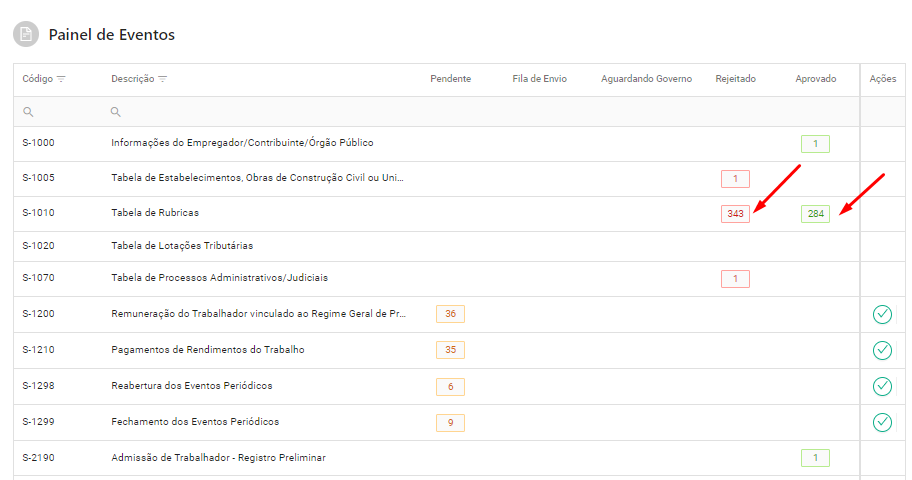Click the green checkmark action for S-1200

pos(882,315)
